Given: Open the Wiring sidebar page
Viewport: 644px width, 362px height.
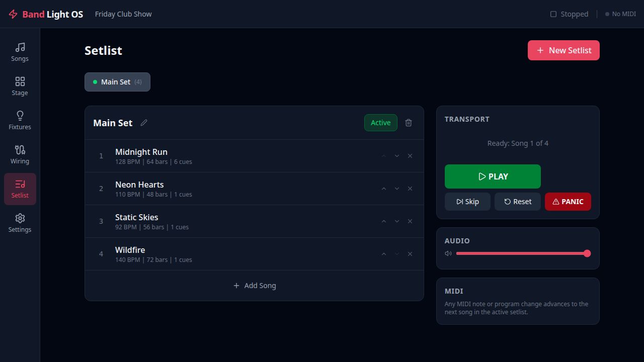Looking at the screenshot, I should (20, 155).
